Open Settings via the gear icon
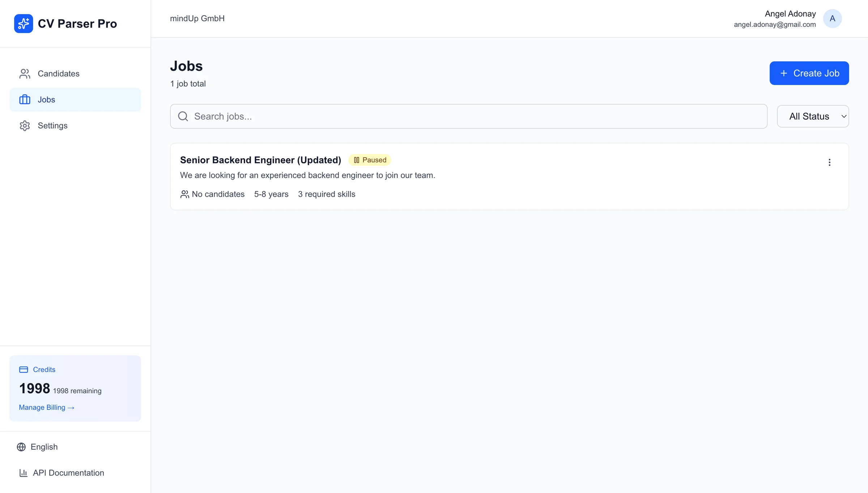The height and width of the screenshot is (493, 868). (24, 126)
